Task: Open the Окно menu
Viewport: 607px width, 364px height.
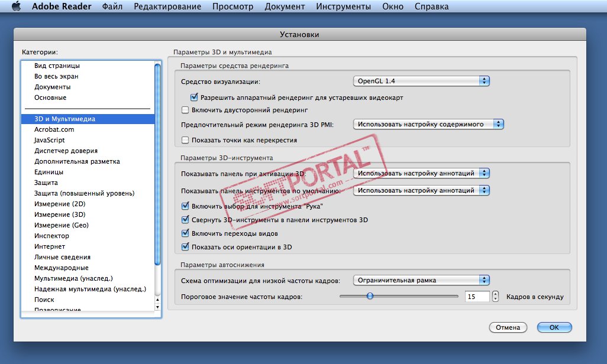Action: point(392,6)
